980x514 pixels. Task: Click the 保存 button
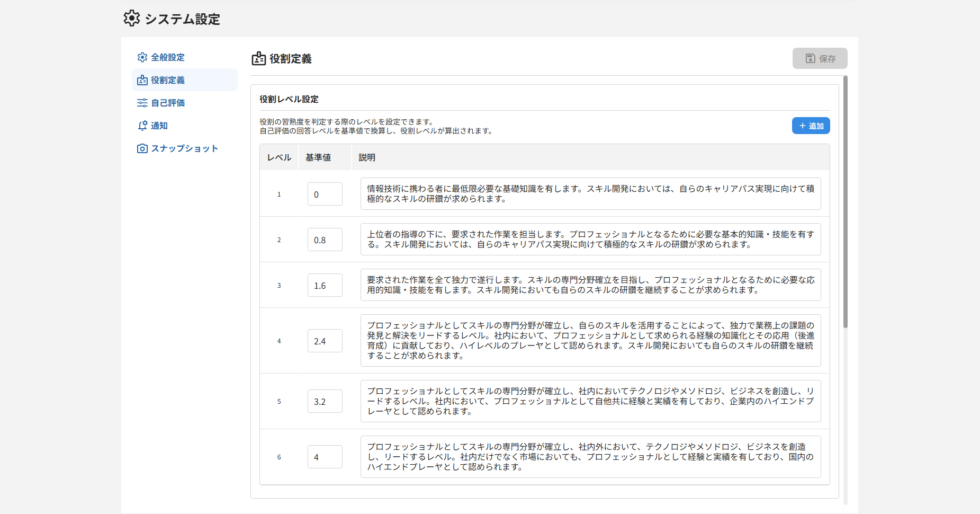coord(820,58)
